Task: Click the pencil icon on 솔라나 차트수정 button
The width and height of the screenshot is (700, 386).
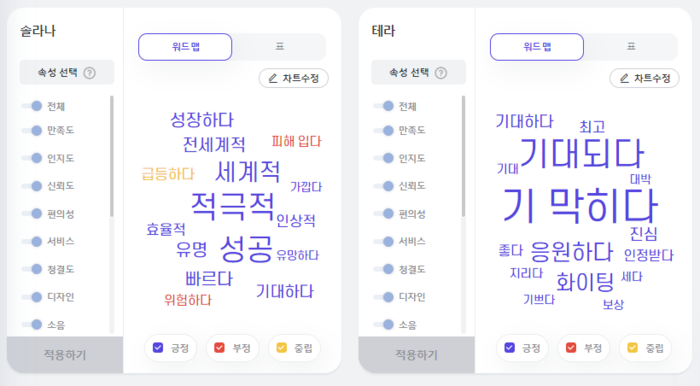Action: (273, 79)
